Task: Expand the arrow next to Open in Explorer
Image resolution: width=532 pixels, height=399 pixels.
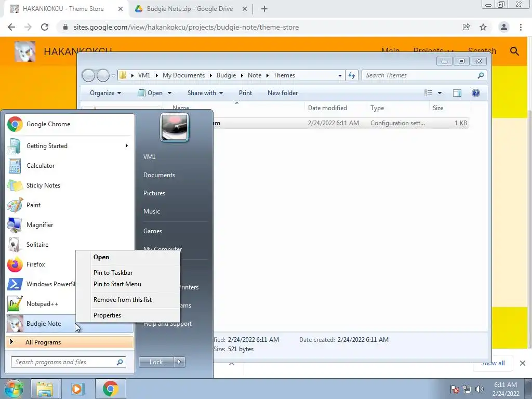Action: pyautogui.click(x=169, y=93)
